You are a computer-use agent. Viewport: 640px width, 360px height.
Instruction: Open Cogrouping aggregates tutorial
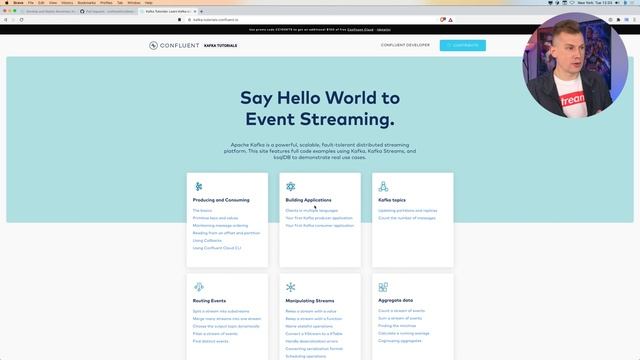pyautogui.click(x=400, y=340)
